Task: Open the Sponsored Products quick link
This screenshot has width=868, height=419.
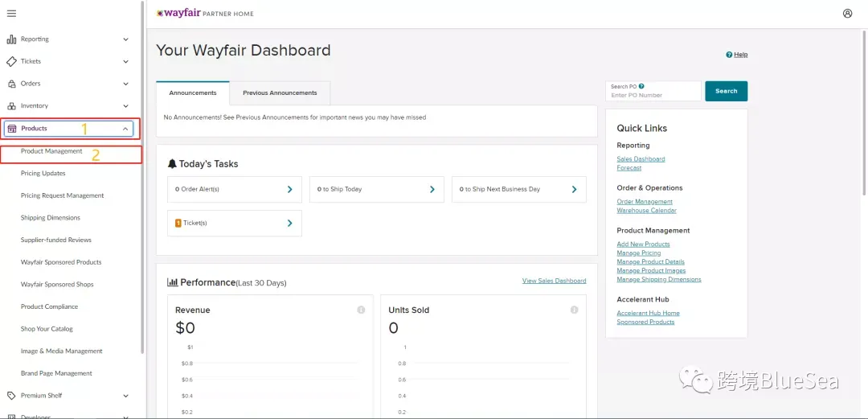Action: pyautogui.click(x=645, y=322)
